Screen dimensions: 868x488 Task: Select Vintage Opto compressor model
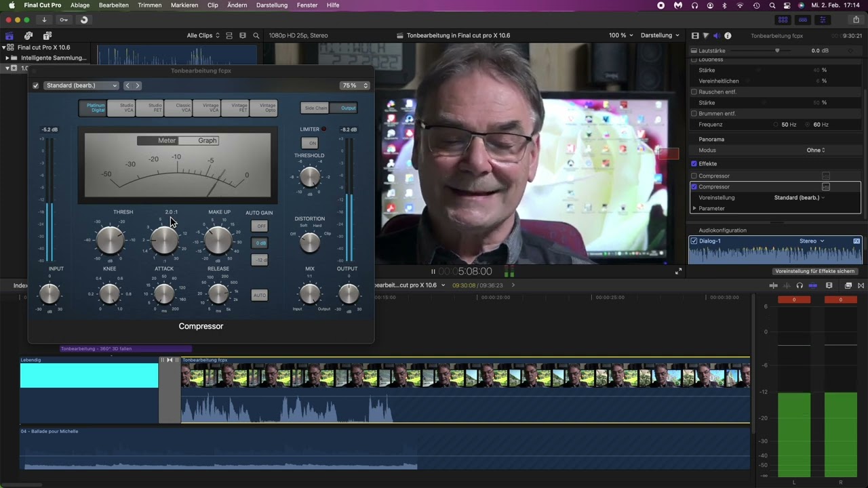pyautogui.click(x=264, y=108)
